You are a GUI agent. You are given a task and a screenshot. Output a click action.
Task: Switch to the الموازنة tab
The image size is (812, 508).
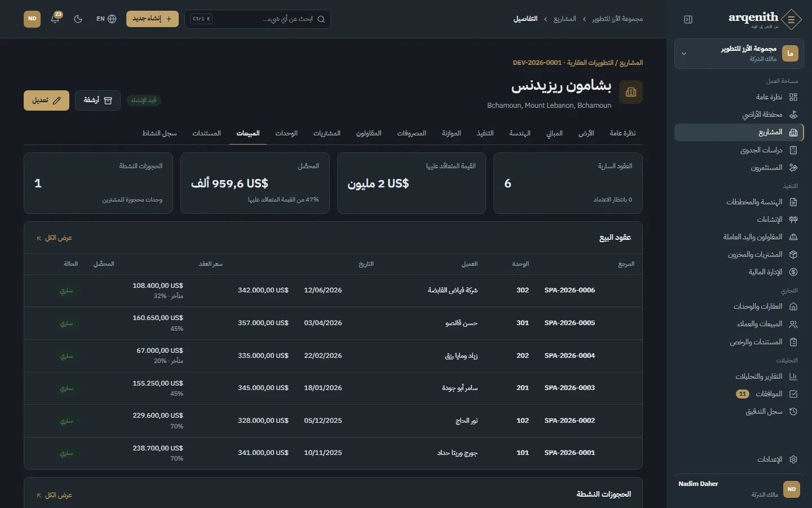451,133
